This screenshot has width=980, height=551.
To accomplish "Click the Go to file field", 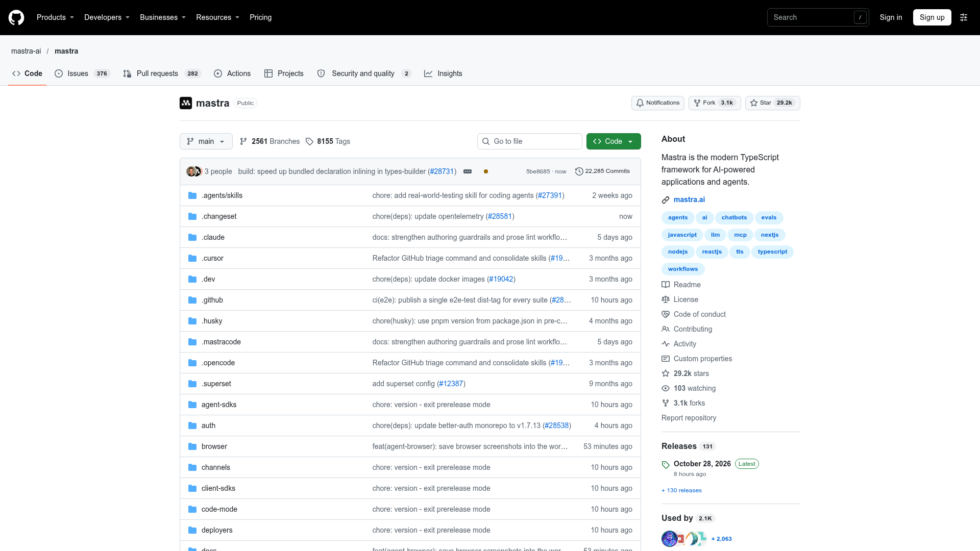I will coord(530,141).
